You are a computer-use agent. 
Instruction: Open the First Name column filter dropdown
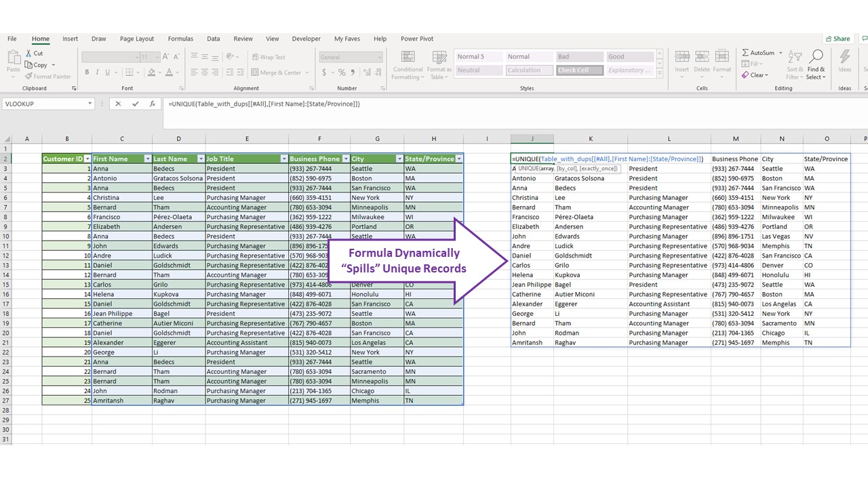pos(148,159)
